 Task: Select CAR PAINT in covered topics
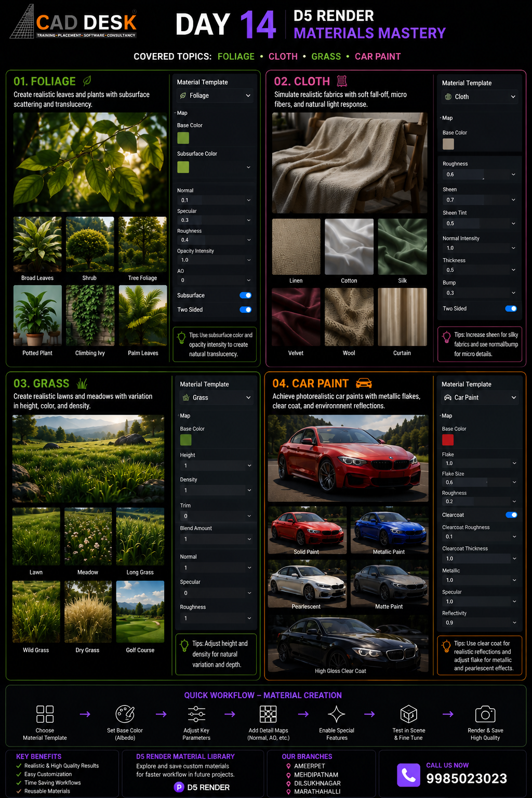tap(378, 56)
